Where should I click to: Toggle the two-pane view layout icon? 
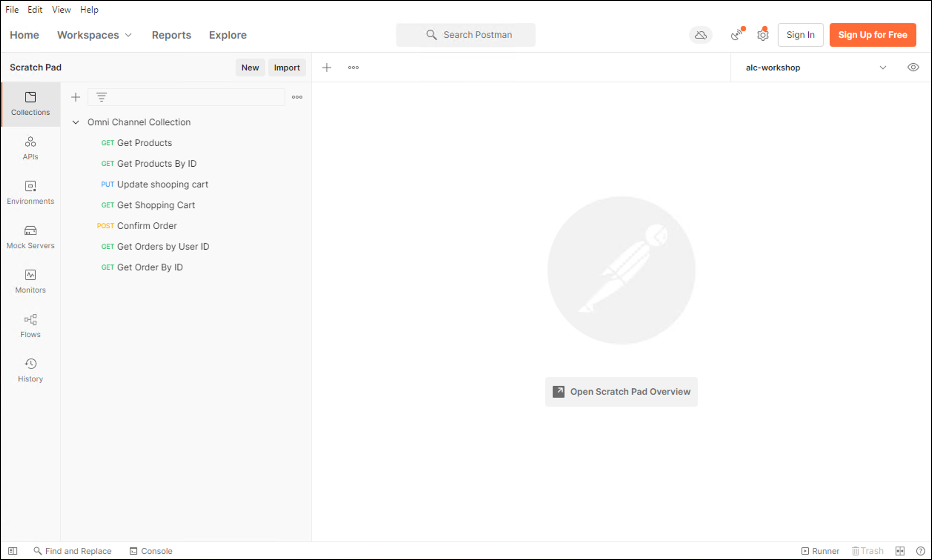[900, 551]
